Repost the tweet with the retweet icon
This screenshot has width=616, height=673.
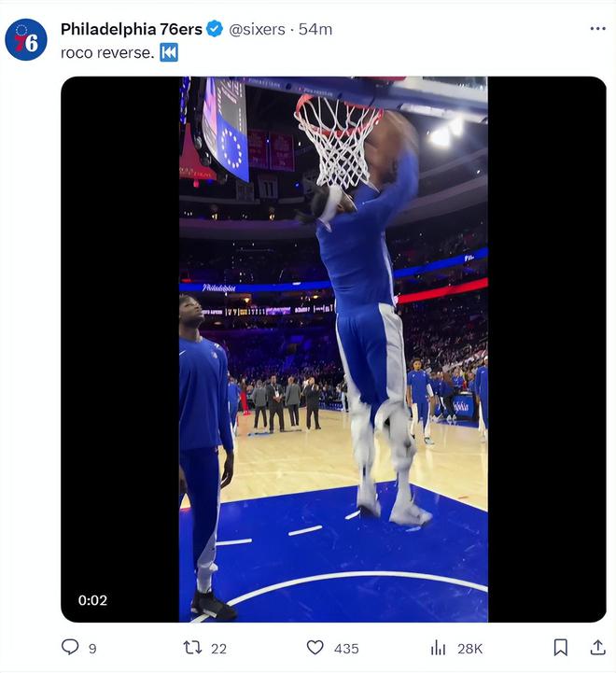point(192,647)
